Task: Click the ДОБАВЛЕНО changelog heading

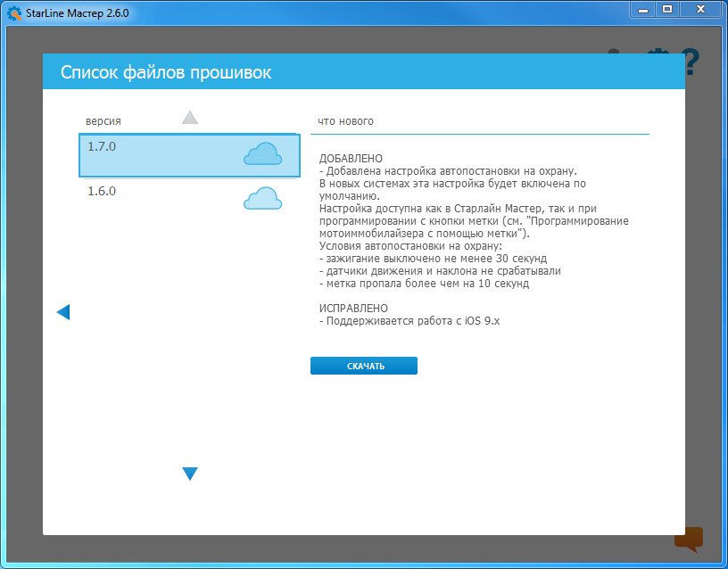Action: coord(351,159)
